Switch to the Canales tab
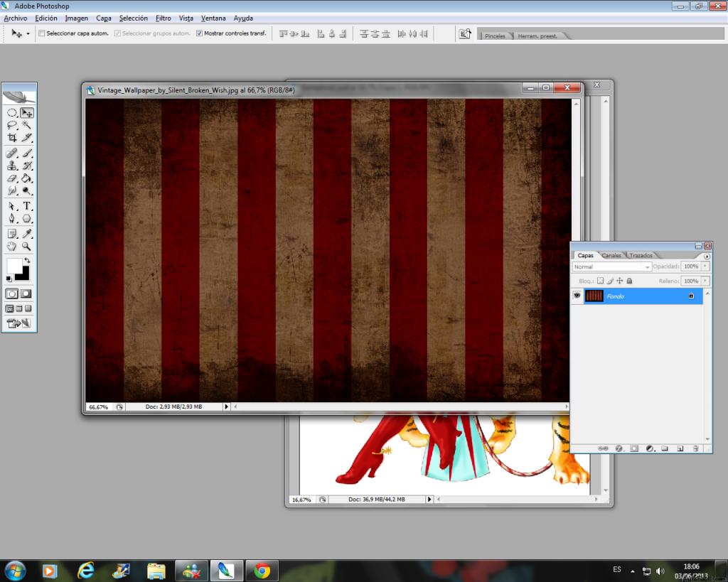The height and width of the screenshot is (582, 728). [611, 255]
